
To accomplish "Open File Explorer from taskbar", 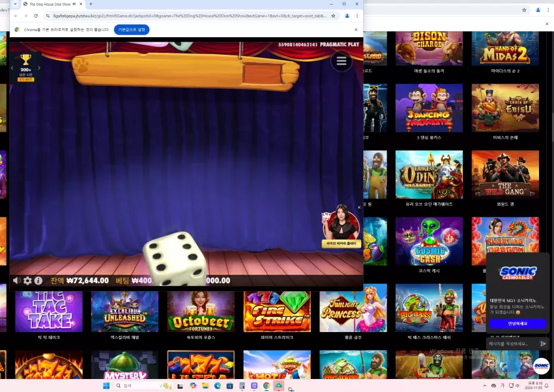I will coord(205,385).
